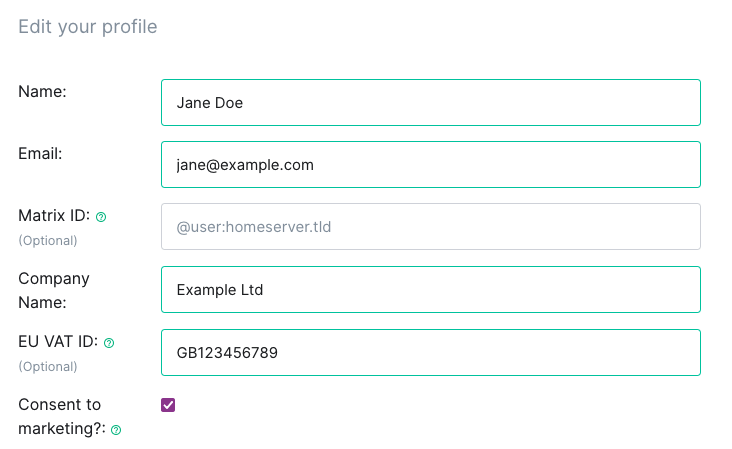Click the jane@example.com email text
The image size is (732, 449).
tap(245, 165)
